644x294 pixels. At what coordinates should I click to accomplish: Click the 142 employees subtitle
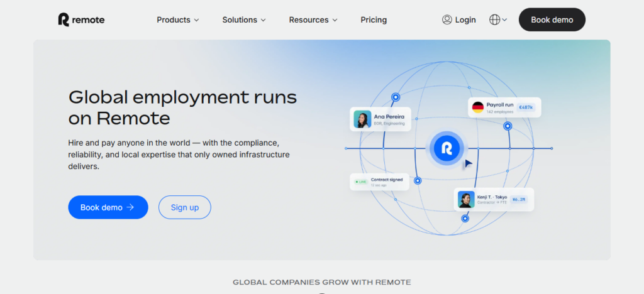coord(500,112)
